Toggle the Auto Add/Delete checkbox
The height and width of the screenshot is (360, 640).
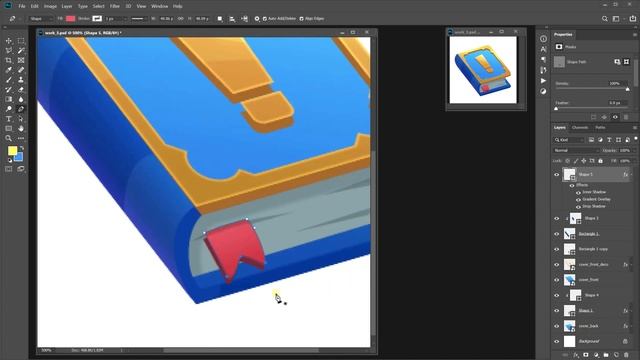(265, 19)
